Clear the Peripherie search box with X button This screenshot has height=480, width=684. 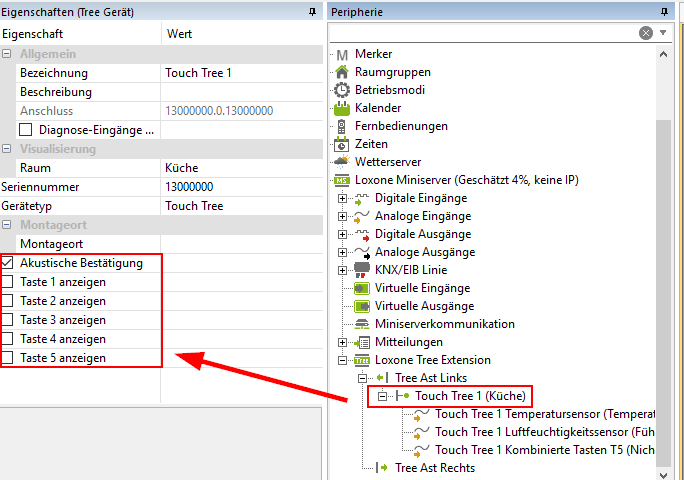646,33
